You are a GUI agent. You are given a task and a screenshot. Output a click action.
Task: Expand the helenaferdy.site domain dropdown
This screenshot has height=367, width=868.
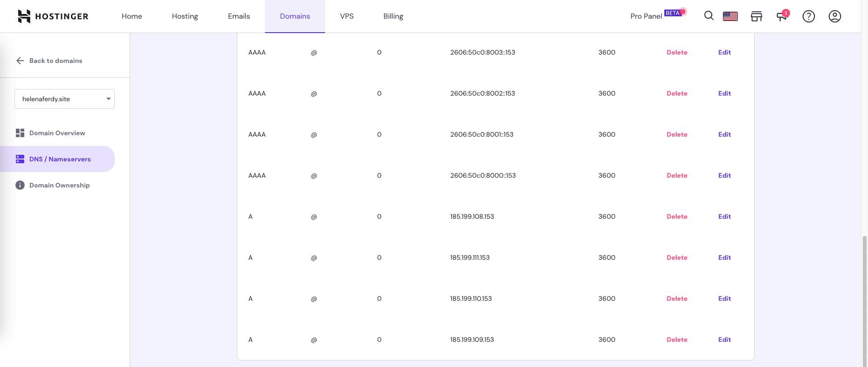click(64, 99)
